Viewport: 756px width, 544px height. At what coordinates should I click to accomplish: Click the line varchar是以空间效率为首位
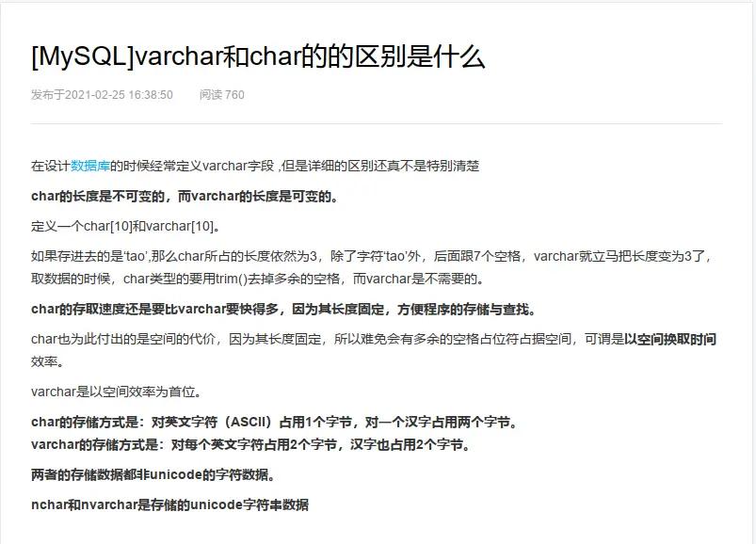pyautogui.click(x=116, y=392)
